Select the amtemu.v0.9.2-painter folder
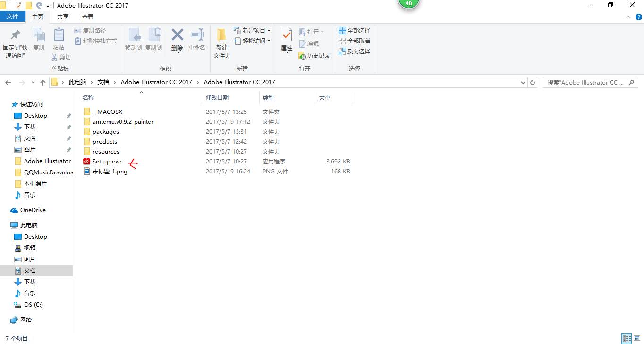The width and height of the screenshot is (644, 344). pyautogui.click(x=118, y=122)
